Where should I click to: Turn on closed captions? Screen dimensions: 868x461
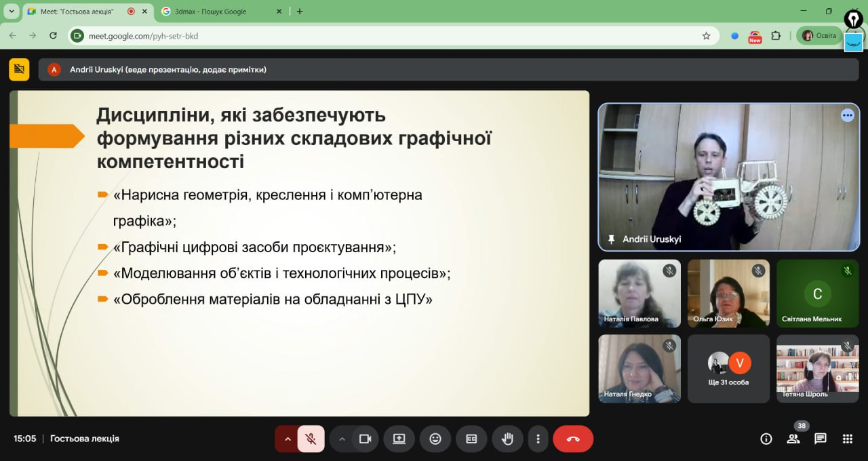[x=471, y=439]
